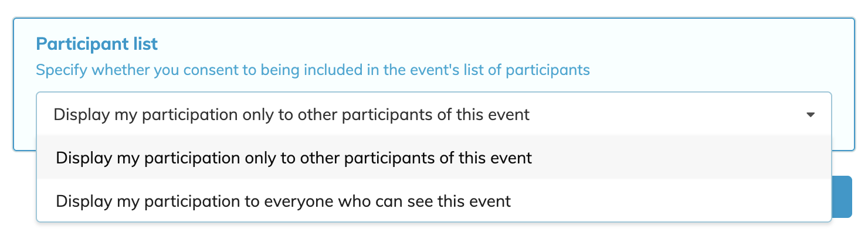Choose to display participation to everyone
The height and width of the screenshot is (239, 868).
click(283, 202)
